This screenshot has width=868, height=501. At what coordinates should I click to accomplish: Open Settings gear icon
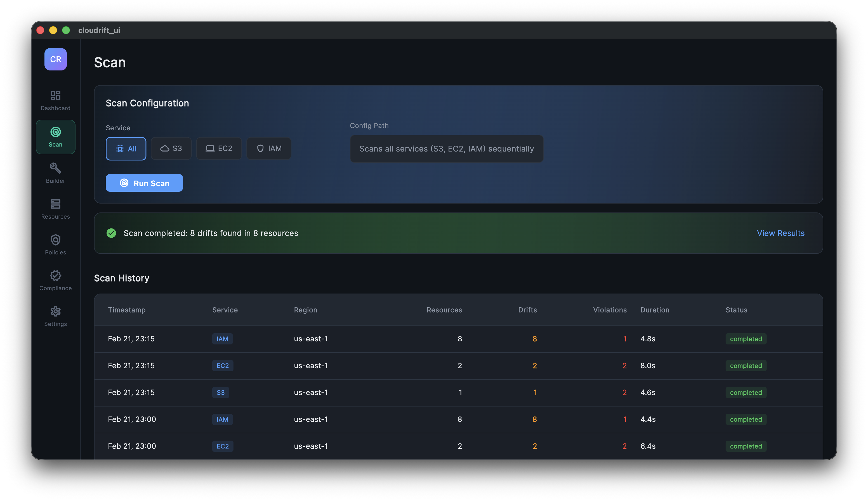coord(55,316)
